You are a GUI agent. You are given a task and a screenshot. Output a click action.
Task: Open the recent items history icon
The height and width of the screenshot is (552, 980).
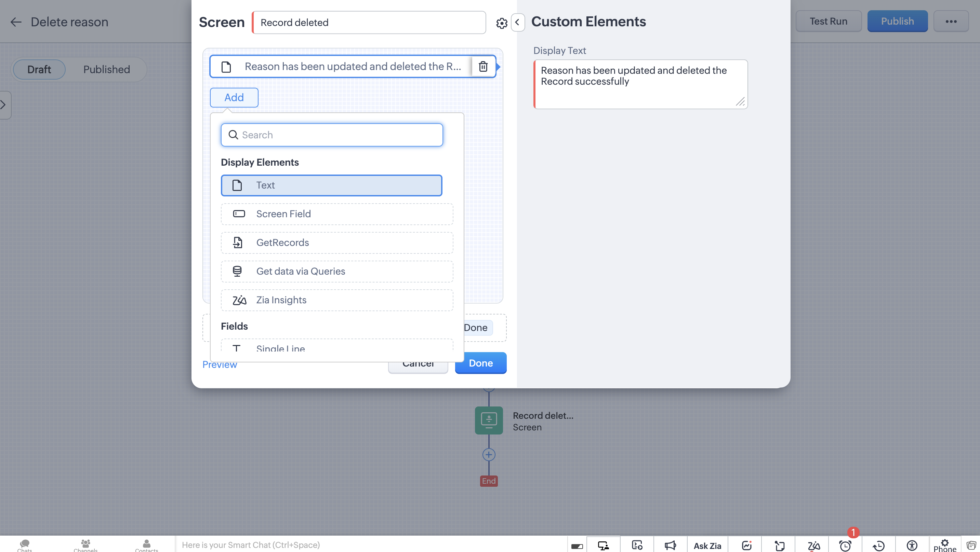878,546
